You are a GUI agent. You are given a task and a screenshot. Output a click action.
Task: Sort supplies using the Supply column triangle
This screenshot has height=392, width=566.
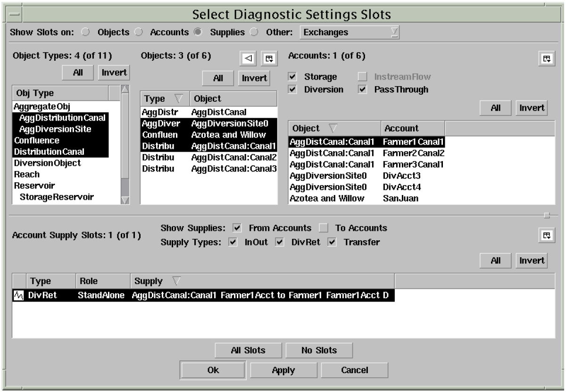(x=176, y=281)
